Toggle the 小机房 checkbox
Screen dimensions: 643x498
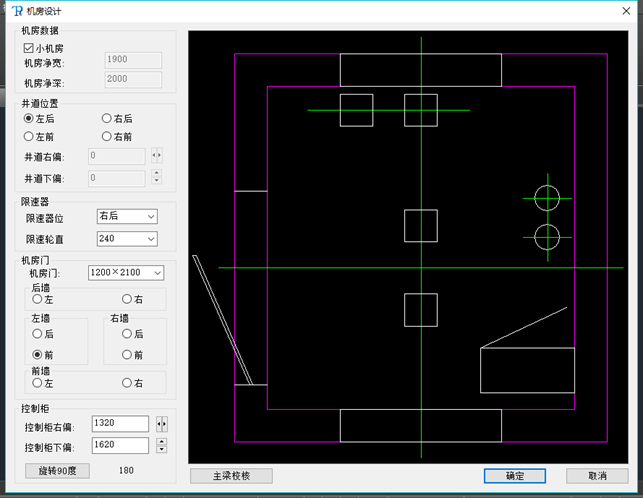coord(29,46)
